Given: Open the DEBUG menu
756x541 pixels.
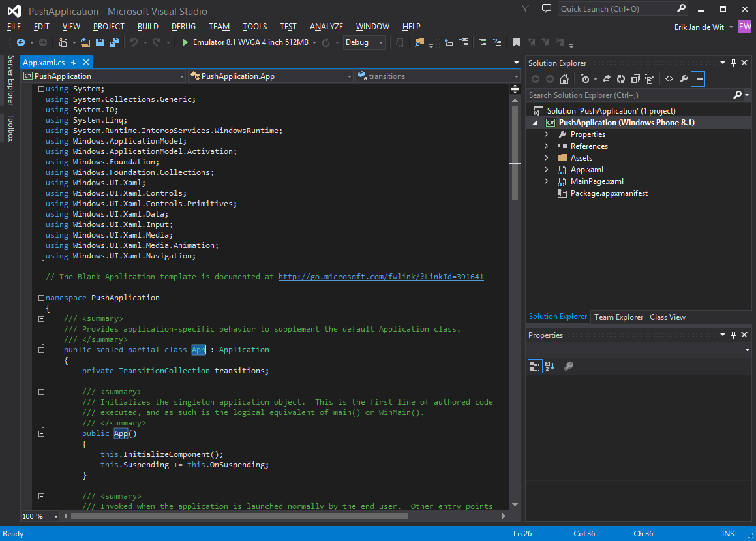Looking at the screenshot, I should pyautogui.click(x=183, y=27).
